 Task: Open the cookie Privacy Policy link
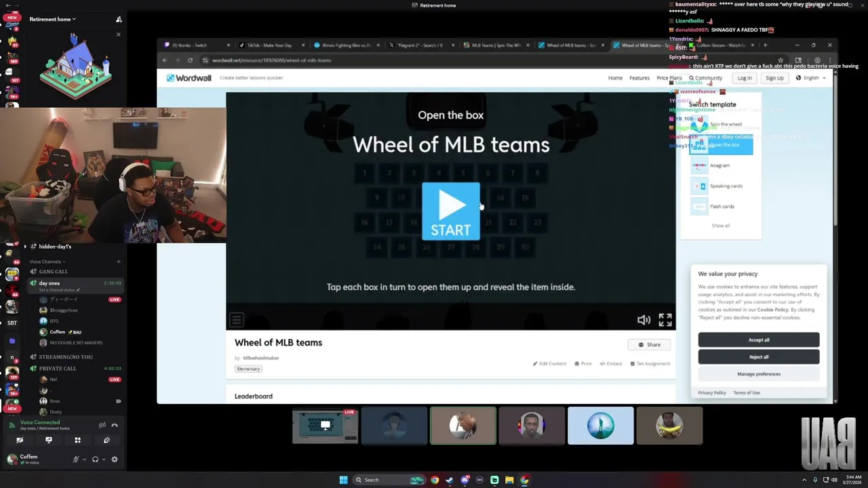coord(712,392)
